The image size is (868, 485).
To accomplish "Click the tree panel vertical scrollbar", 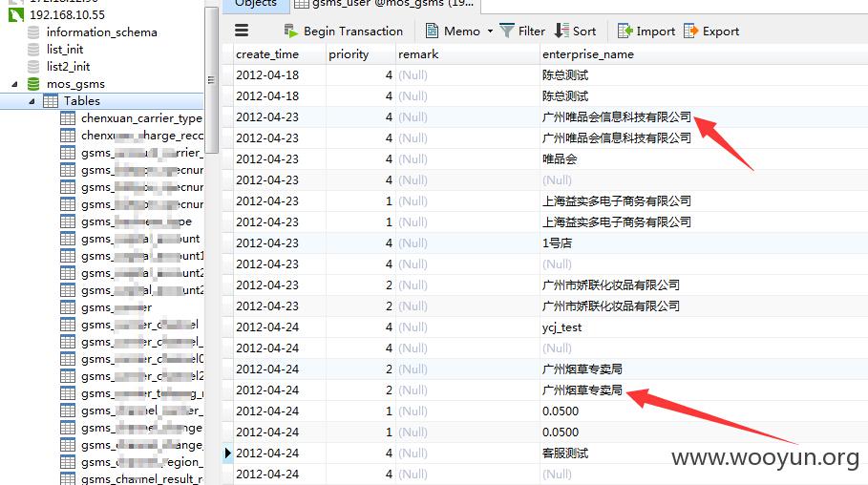I will 211,80.
